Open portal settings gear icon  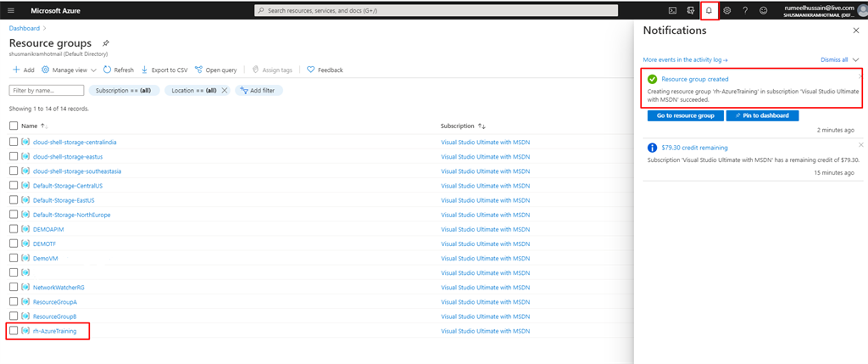coord(726,10)
